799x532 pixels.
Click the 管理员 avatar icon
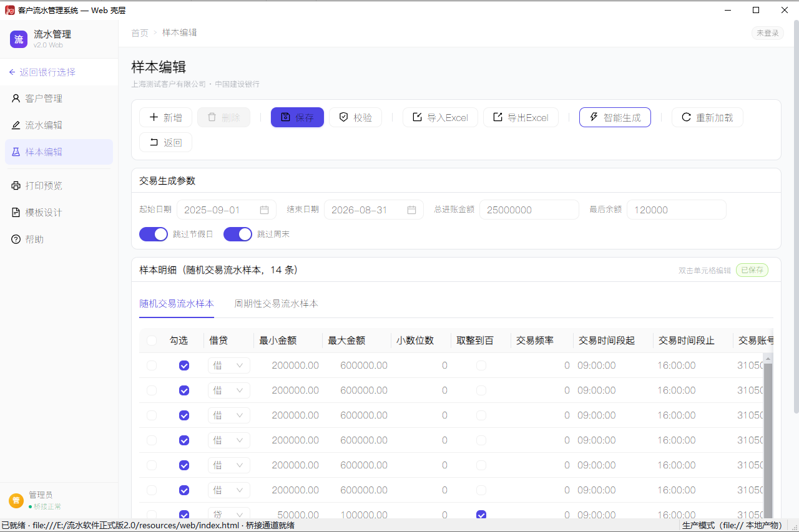pyautogui.click(x=16, y=500)
